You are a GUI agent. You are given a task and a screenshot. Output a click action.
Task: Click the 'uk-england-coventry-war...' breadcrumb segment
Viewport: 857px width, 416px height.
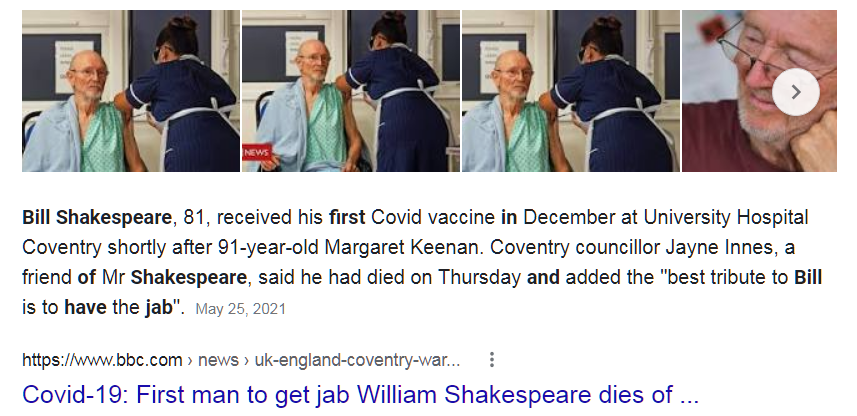357,360
